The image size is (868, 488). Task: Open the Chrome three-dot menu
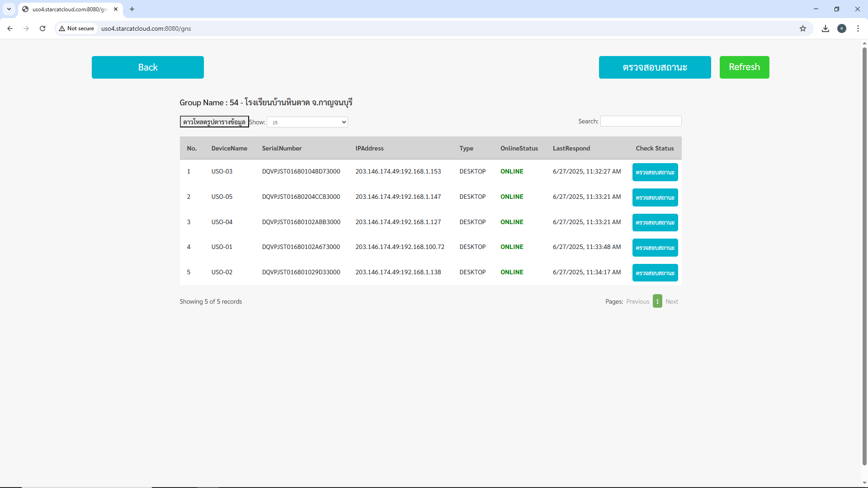858,28
